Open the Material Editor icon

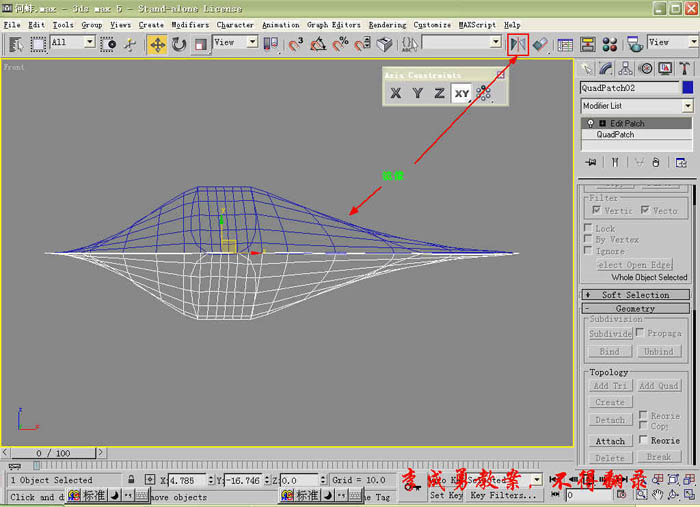coord(609,45)
